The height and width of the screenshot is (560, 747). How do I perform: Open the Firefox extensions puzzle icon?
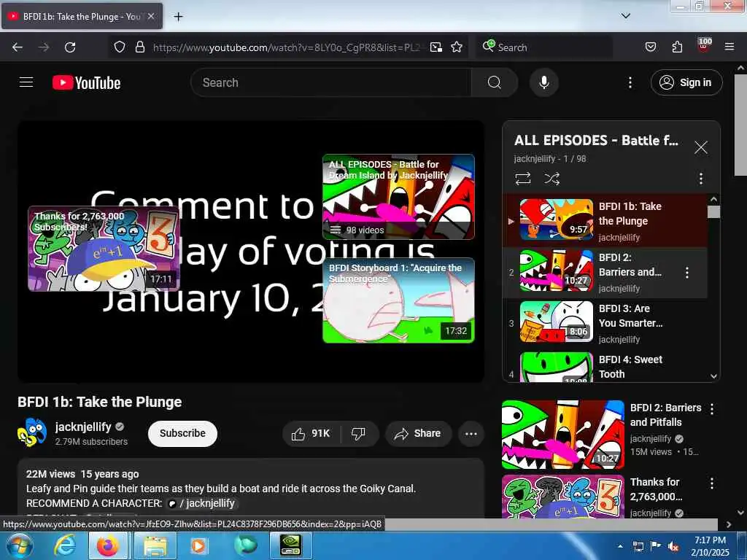(677, 47)
